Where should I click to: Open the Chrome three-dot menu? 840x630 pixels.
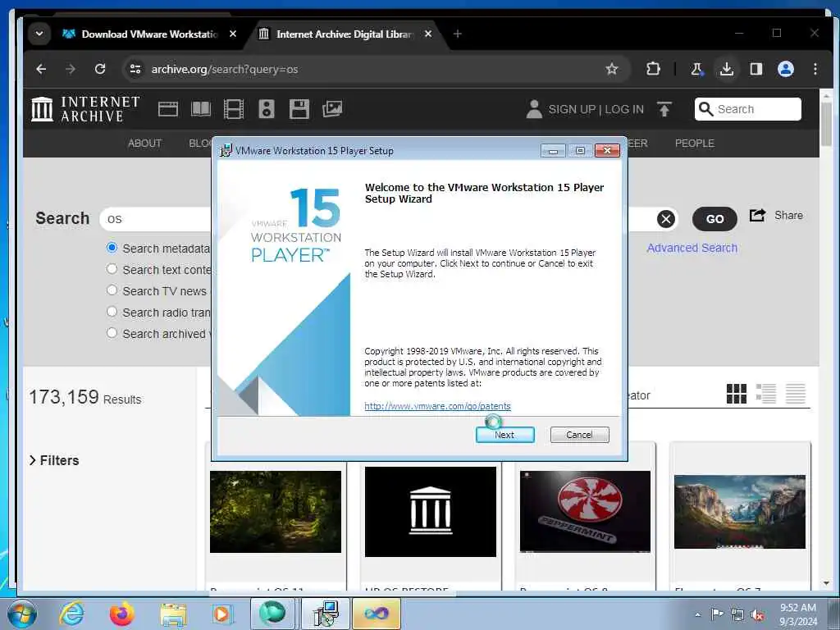(815, 69)
